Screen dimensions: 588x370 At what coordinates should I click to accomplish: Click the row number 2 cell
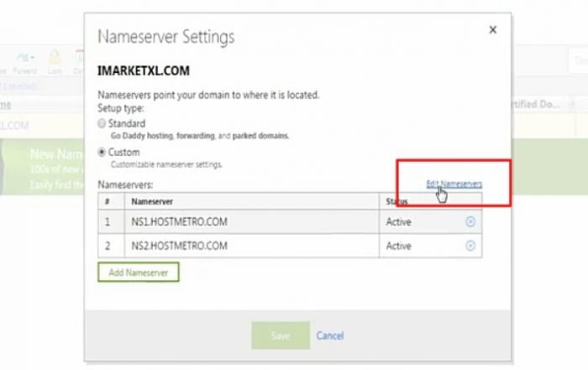point(112,246)
